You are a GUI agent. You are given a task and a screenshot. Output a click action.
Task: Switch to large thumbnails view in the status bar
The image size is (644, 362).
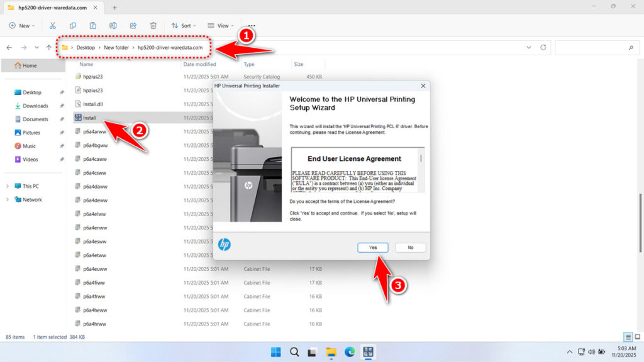[x=636, y=337]
